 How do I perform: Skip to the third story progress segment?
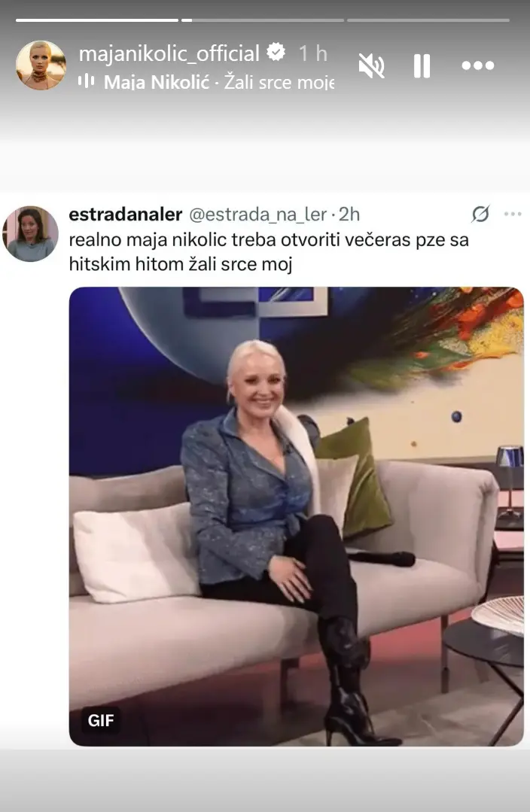(x=428, y=20)
